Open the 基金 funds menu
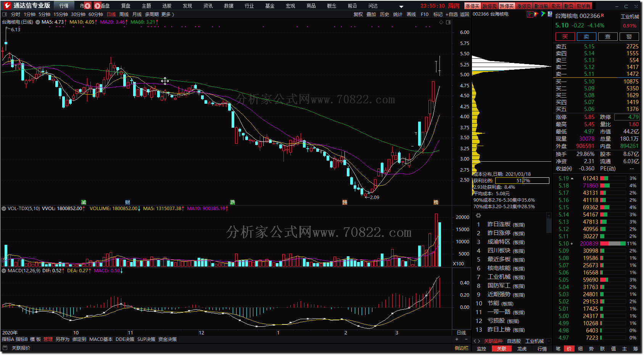This screenshot has height=355, width=644. click(270, 6)
